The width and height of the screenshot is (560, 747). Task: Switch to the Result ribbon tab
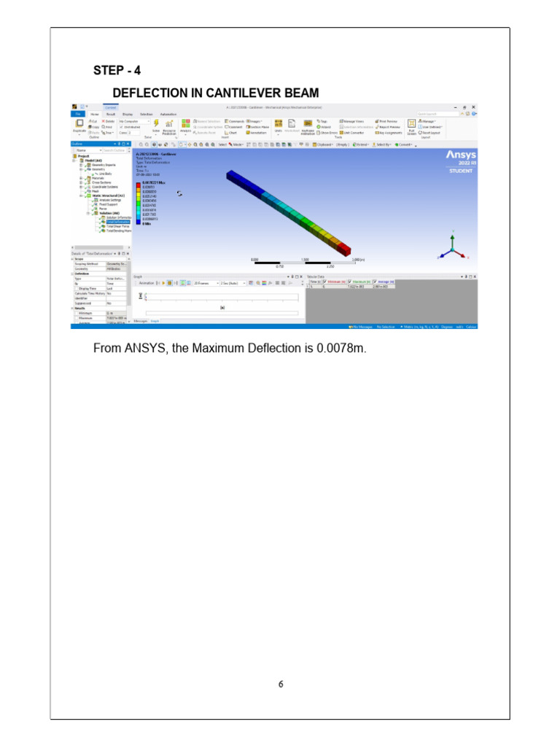click(x=111, y=115)
